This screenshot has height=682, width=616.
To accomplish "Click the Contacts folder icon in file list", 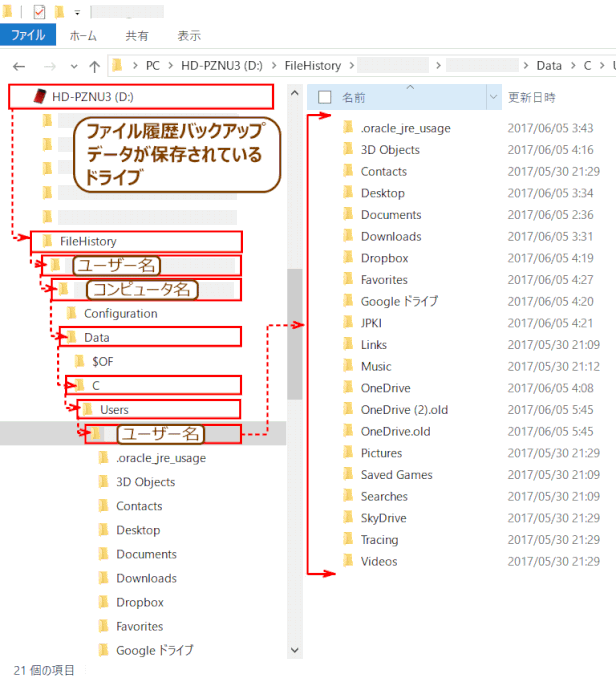I will [x=348, y=171].
